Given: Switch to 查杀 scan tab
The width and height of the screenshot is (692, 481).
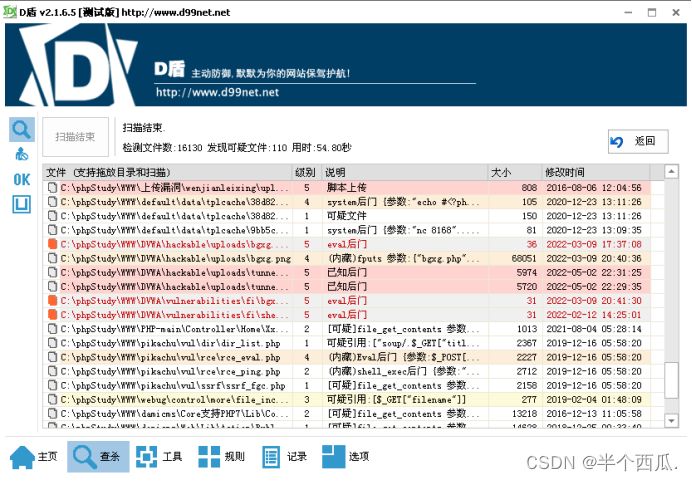Looking at the screenshot, I should (98, 456).
